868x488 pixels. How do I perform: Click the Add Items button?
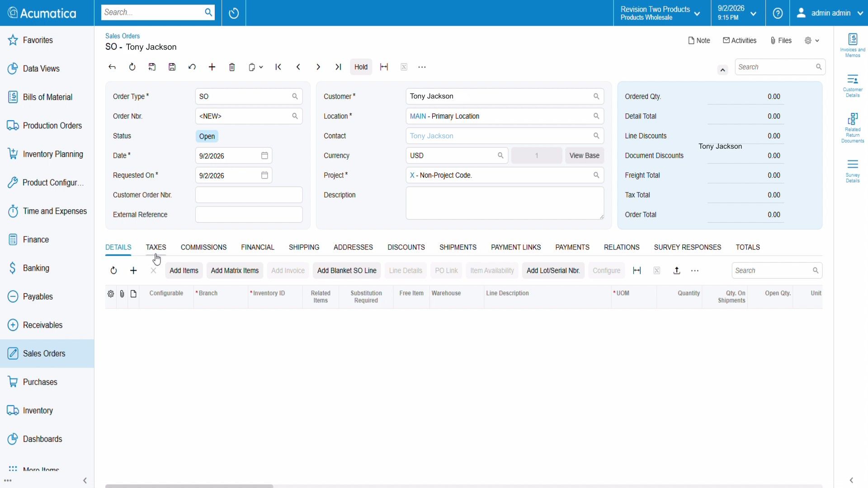(184, 271)
